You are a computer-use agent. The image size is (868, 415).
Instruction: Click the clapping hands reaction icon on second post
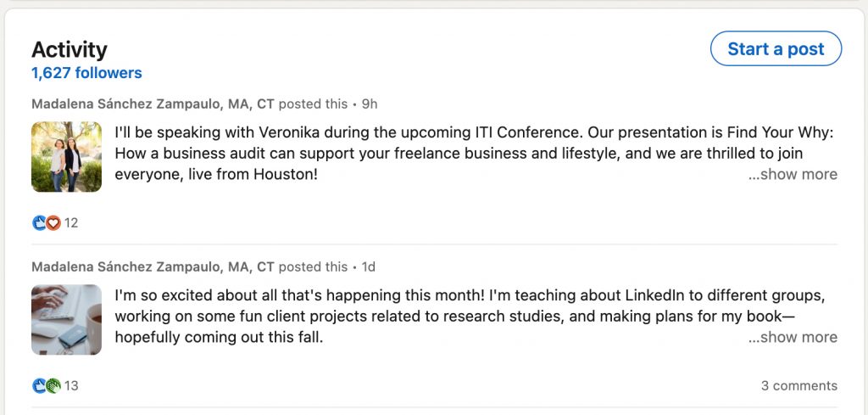(x=53, y=385)
